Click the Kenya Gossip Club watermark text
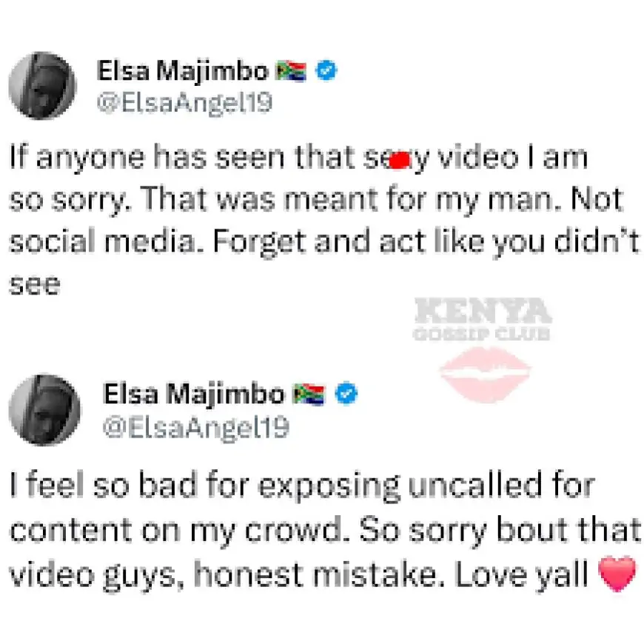Viewport: 644px width, 644px height. (x=482, y=319)
